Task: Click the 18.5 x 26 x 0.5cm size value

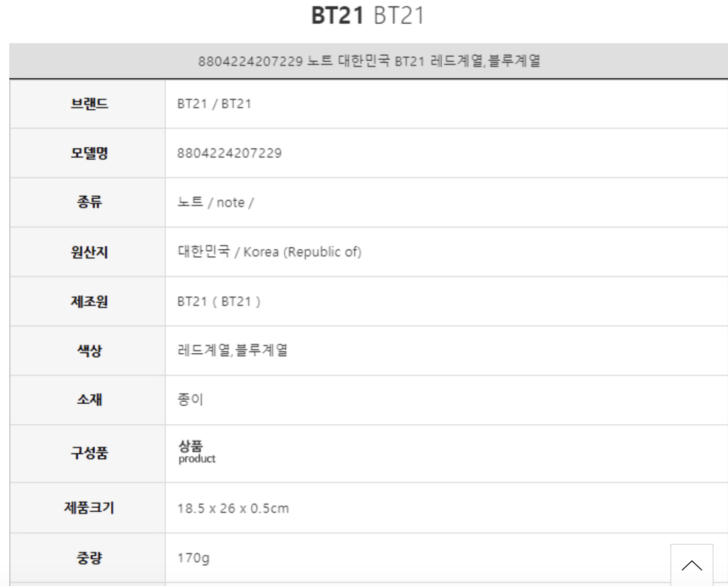Action: pos(233,509)
